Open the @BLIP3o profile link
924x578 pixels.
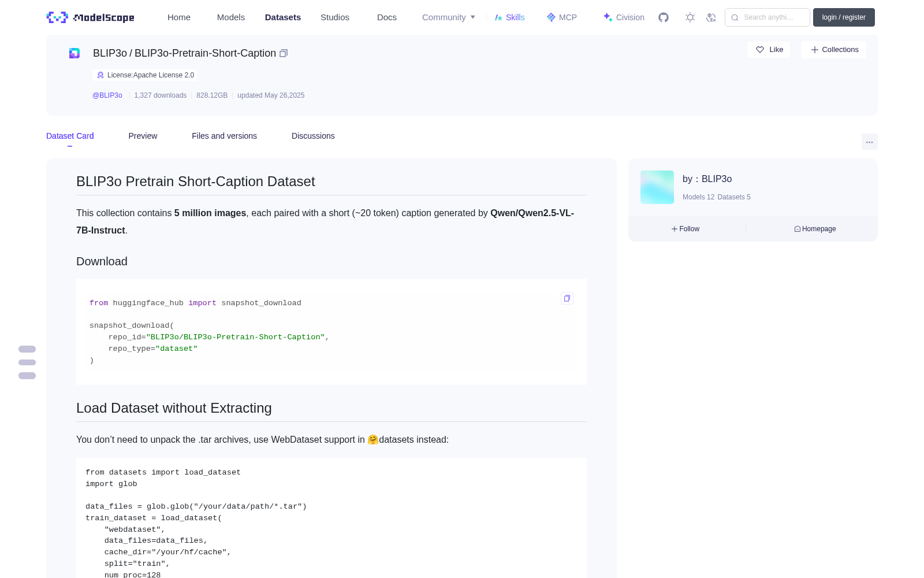click(x=107, y=95)
